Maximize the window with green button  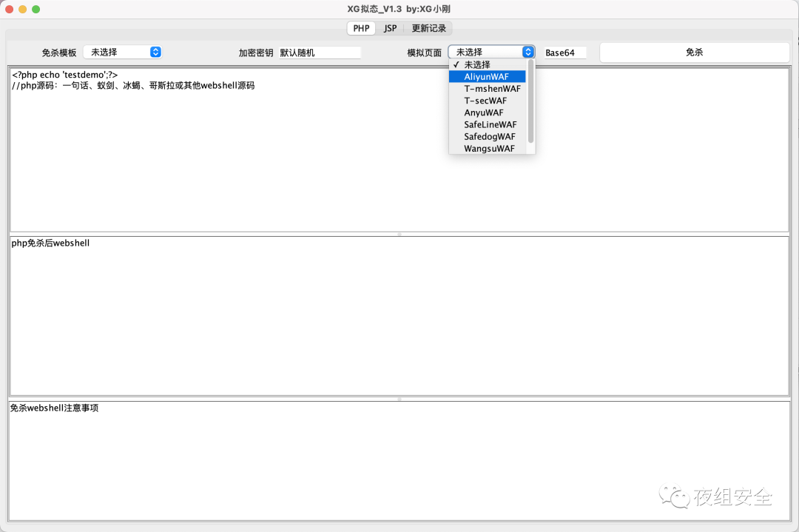36,9
